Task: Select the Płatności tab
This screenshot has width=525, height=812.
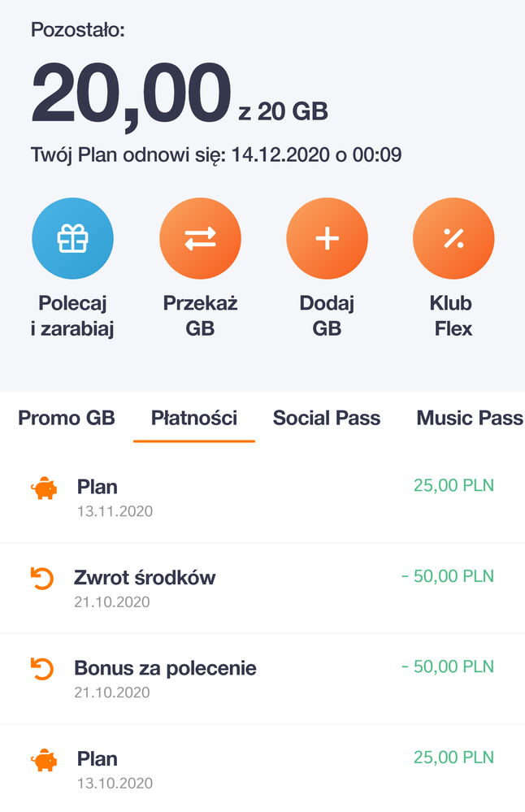Action: point(194,419)
